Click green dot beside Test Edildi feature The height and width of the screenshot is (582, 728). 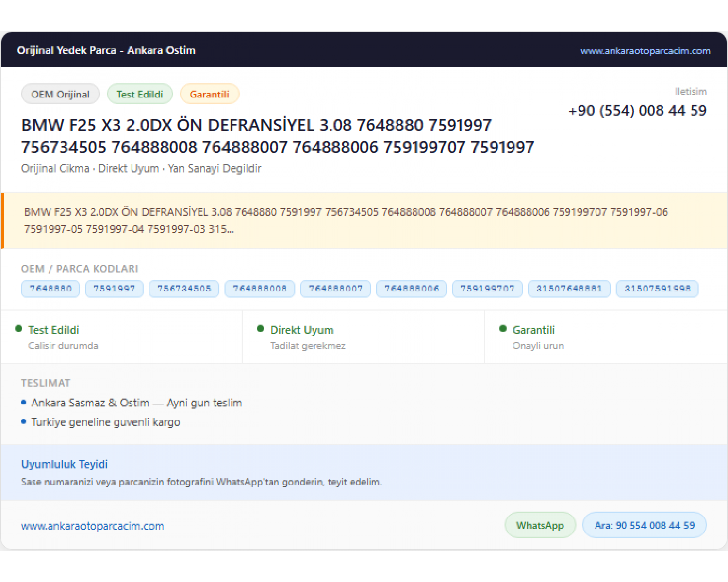(x=19, y=329)
